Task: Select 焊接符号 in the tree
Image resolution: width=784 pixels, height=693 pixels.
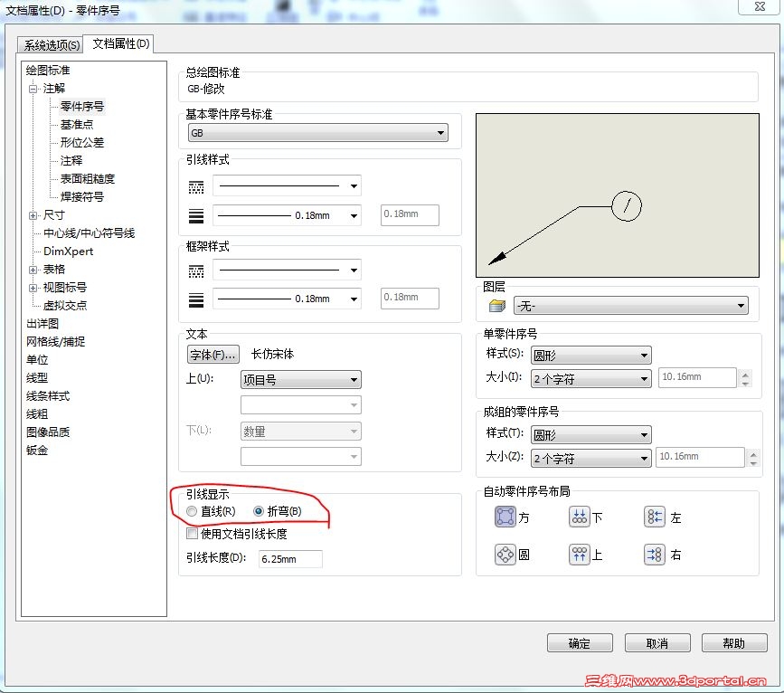Action: tap(82, 196)
